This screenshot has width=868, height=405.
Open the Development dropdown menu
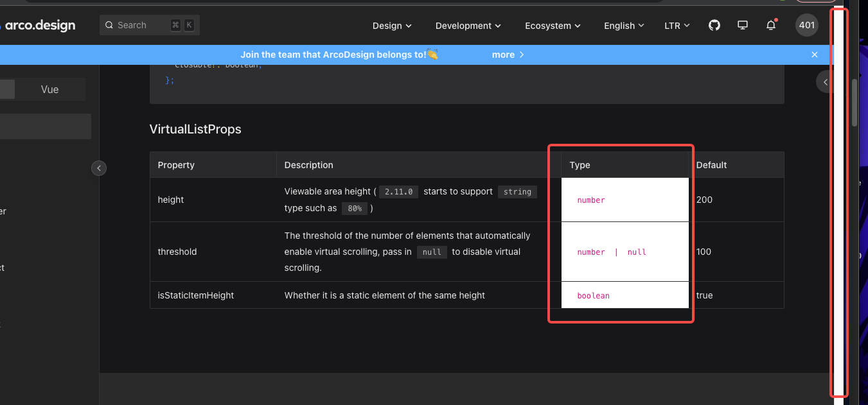[x=468, y=26]
